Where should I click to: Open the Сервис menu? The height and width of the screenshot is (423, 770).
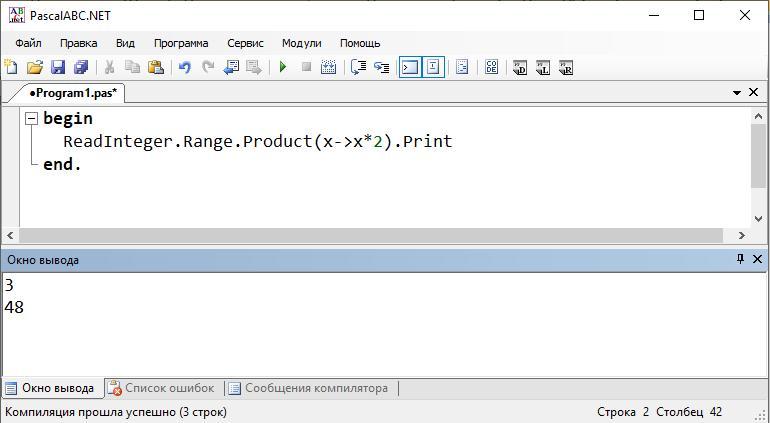click(x=246, y=43)
